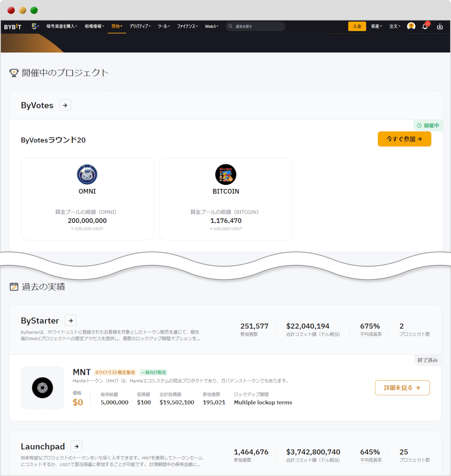Click the yellow macOS window button

[23, 10]
